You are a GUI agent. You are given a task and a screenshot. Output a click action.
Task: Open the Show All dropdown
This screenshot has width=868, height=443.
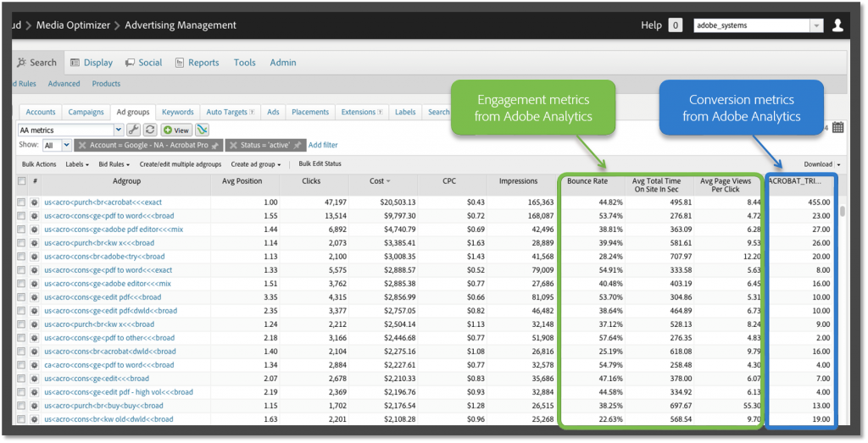66,145
